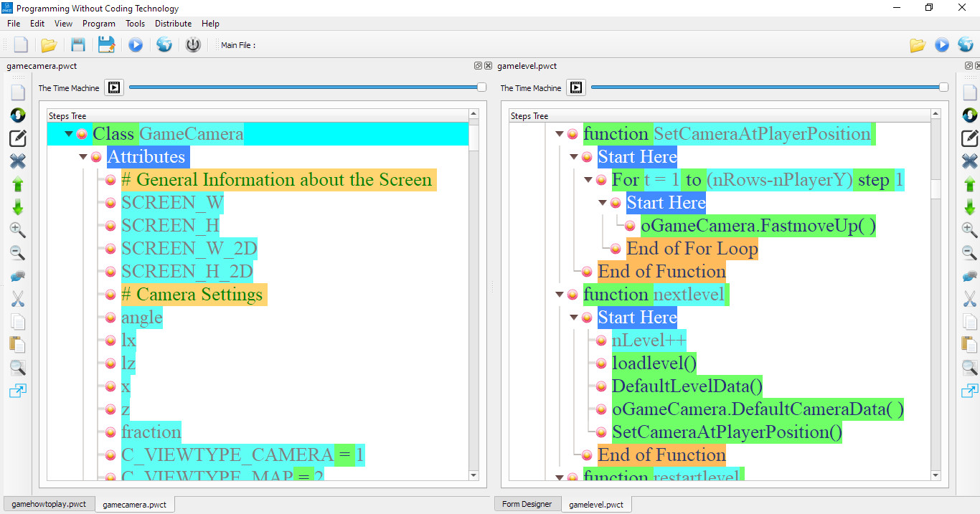Viewport: 980px width, 514px height.
Task: Zoom in on the steps tree
Action: point(18,229)
